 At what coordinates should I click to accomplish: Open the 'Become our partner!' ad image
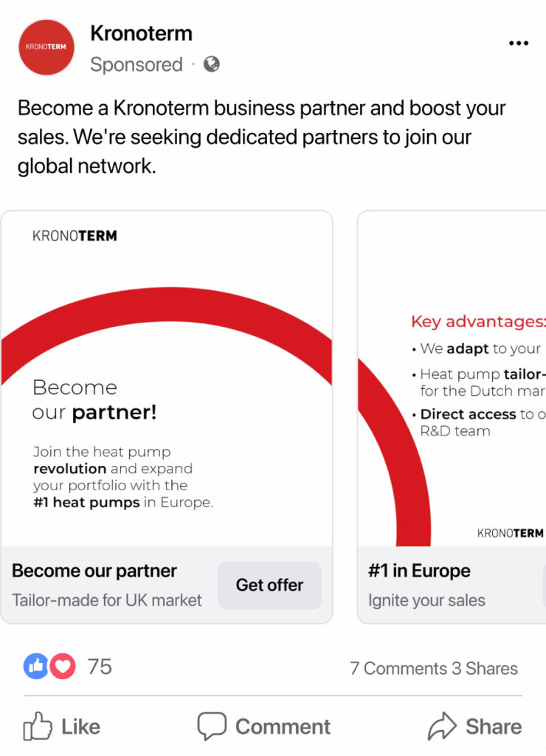coord(167,379)
